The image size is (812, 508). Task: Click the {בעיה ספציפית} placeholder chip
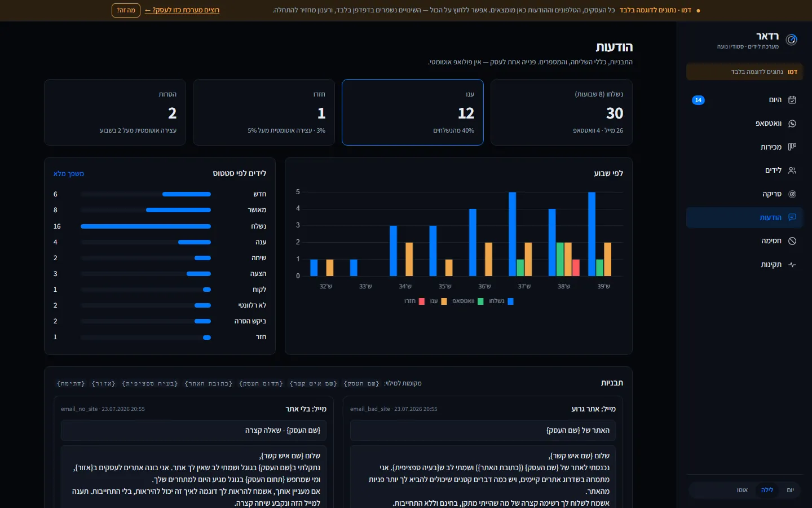[150, 384]
